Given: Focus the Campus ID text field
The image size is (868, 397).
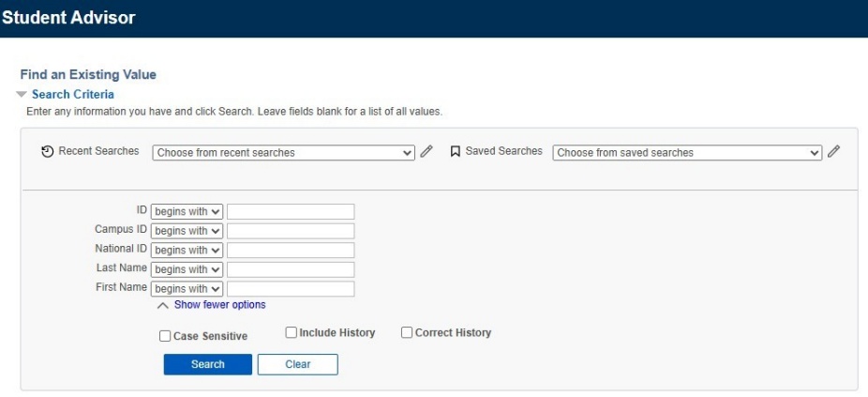Looking at the screenshot, I should [291, 231].
